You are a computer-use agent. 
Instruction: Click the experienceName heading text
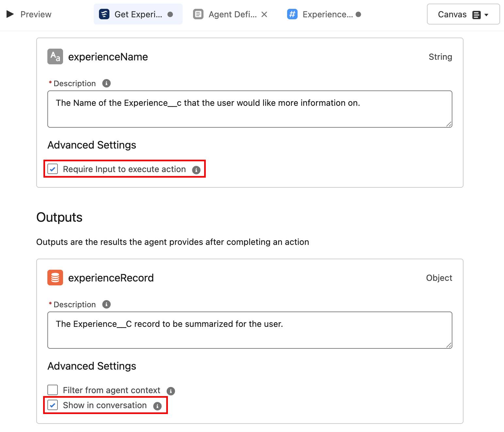coord(108,57)
